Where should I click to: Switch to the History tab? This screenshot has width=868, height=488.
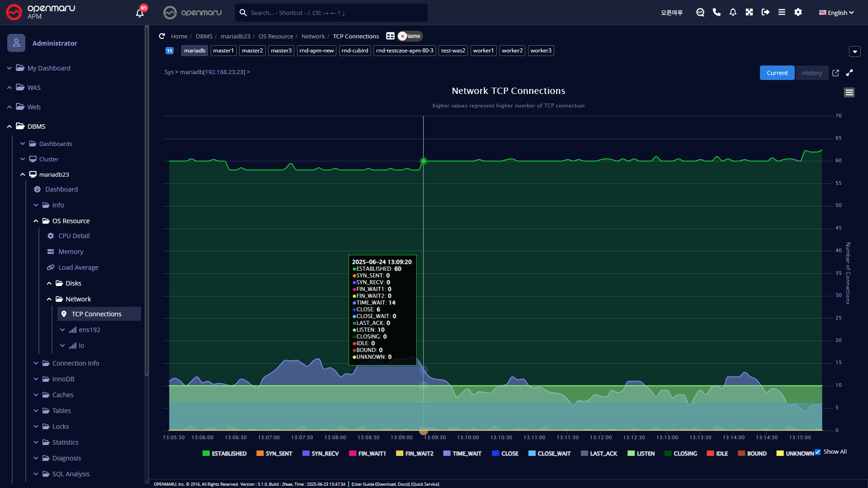tap(811, 73)
